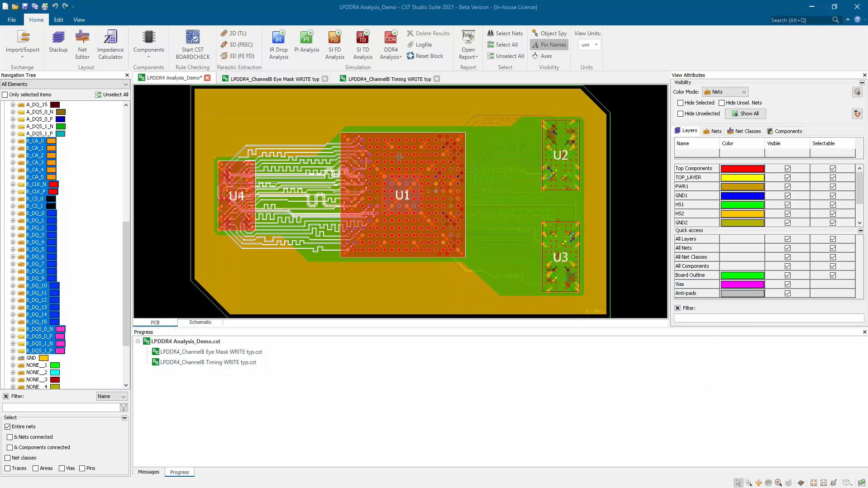Open the Stackup layout tool

click(58, 42)
